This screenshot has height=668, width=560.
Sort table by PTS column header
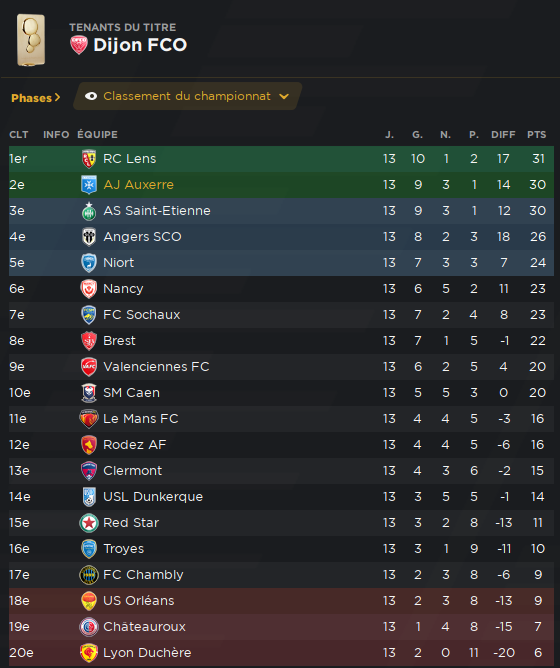click(x=536, y=135)
